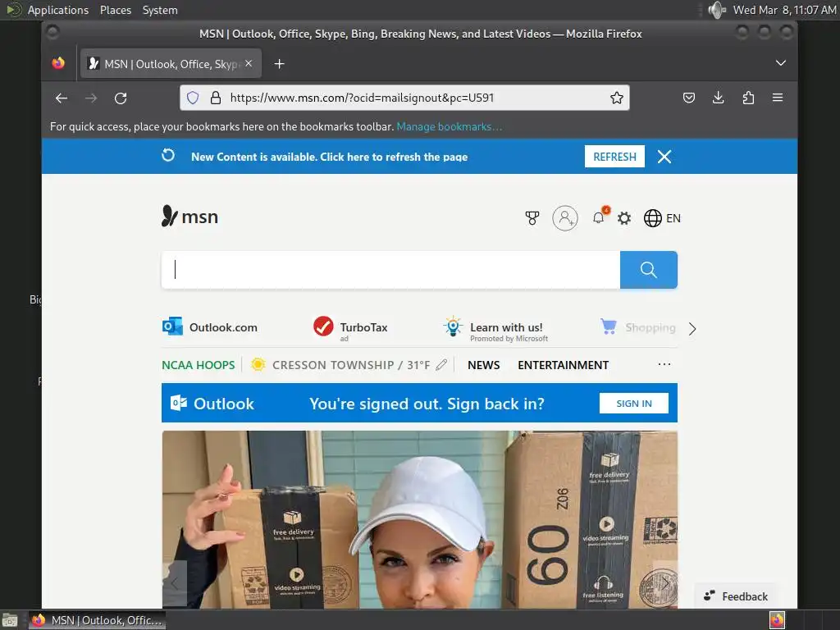Go to next carousel slide arrow
This screenshot has width=840, height=630.
coord(664,583)
